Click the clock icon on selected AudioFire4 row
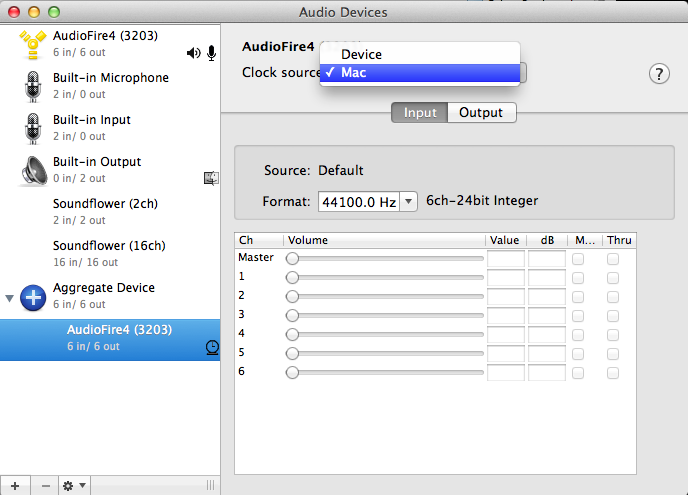Image resolution: width=688 pixels, height=495 pixels. pyautogui.click(x=212, y=347)
